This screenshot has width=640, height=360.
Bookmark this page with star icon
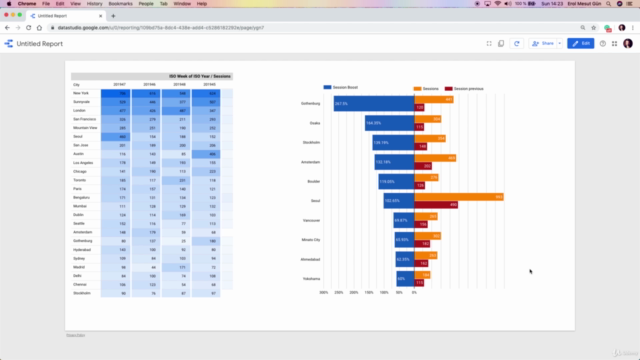click(593, 28)
